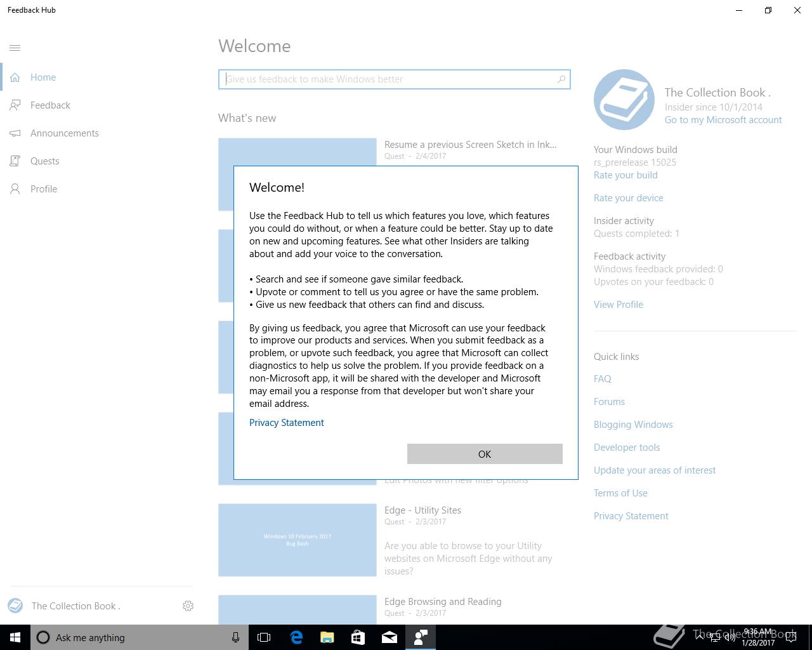Open Feedback section icon
This screenshot has width=812, height=650.
[x=15, y=105]
